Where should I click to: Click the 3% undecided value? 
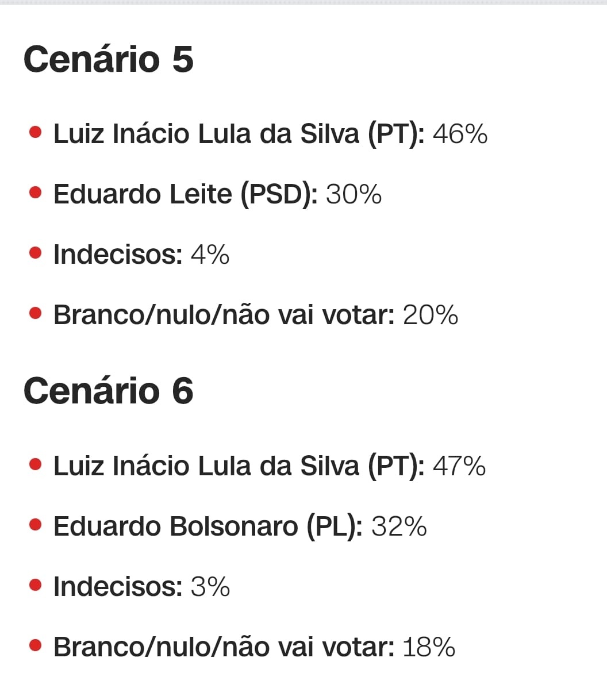coord(210,587)
